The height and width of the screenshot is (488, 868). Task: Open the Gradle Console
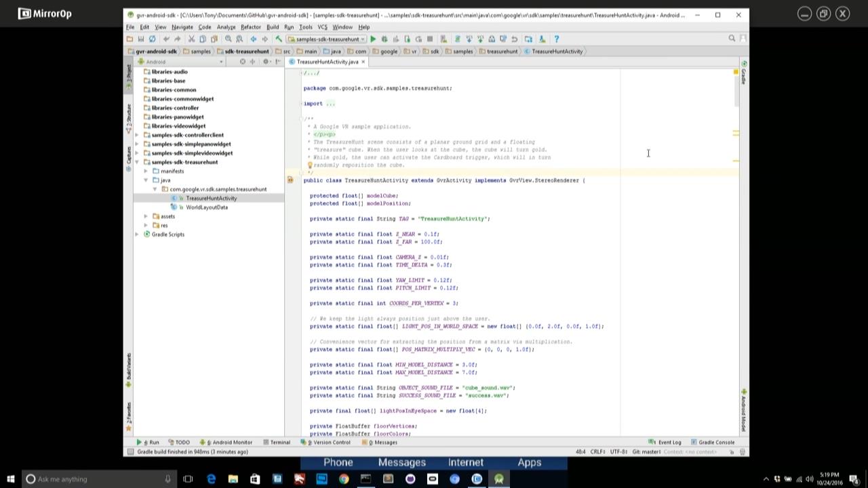click(x=713, y=442)
